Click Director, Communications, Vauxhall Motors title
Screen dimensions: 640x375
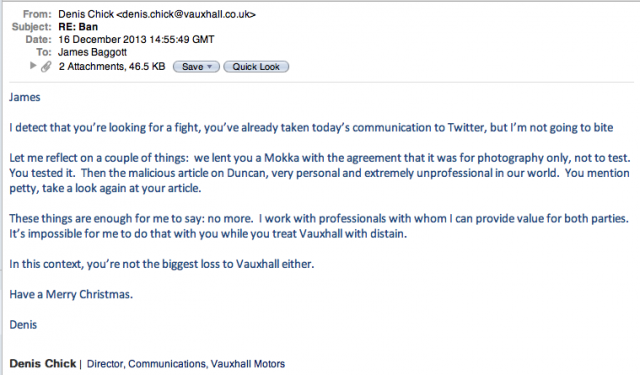(186, 364)
